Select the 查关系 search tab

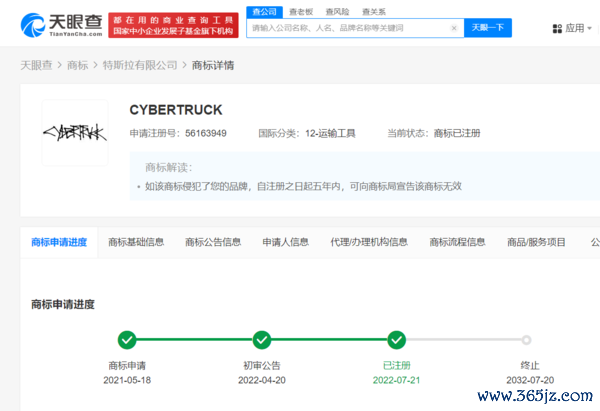pyautogui.click(x=374, y=12)
